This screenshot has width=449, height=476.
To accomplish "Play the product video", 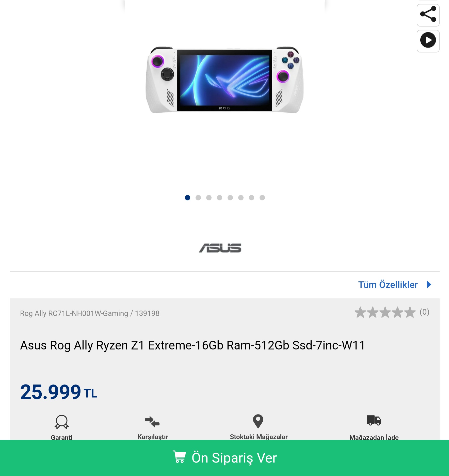I will point(428,41).
